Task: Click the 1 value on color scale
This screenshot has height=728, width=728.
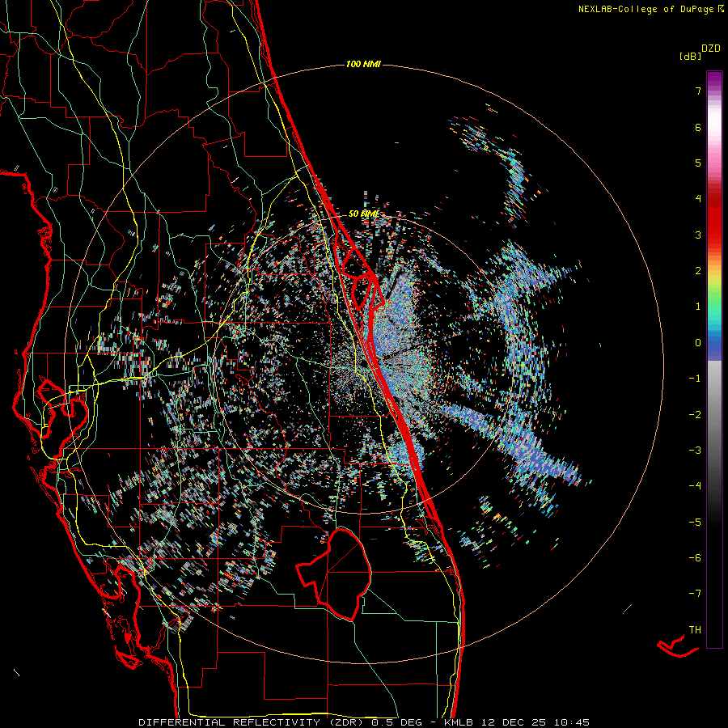Action: (x=698, y=307)
